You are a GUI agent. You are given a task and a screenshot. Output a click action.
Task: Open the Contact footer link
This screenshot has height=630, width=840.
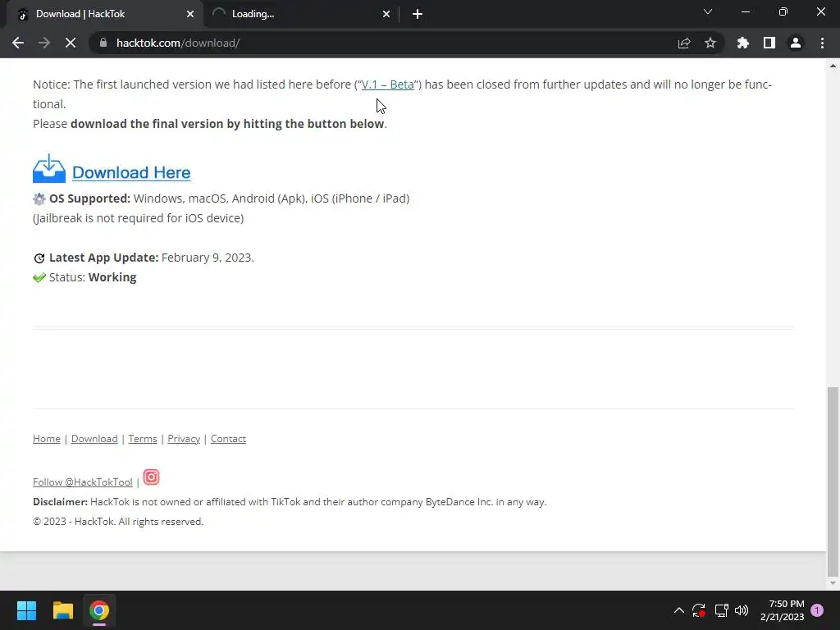point(228,439)
